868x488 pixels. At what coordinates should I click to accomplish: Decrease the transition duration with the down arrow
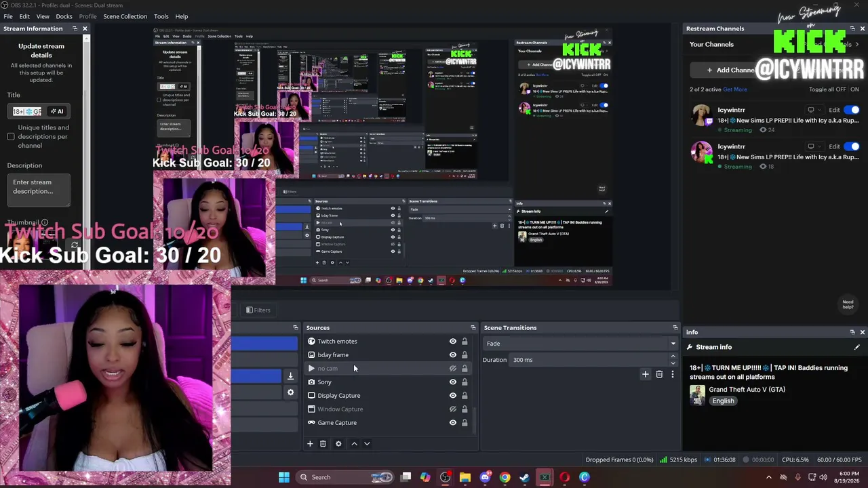tap(673, 363)
